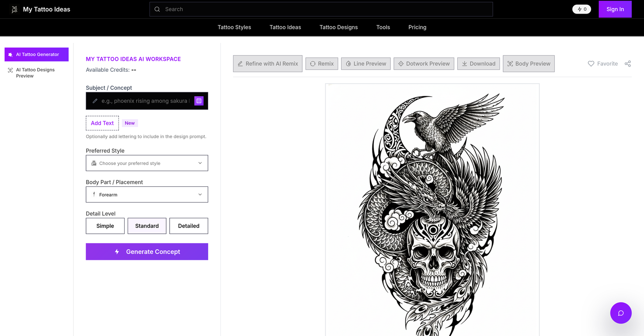Open the Dotwork Preview tool
This screenshot has width=644, height=336.
[x=423, y=63]
